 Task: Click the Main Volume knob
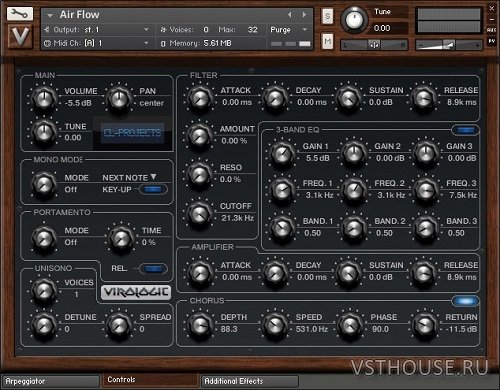coord(44,99)
